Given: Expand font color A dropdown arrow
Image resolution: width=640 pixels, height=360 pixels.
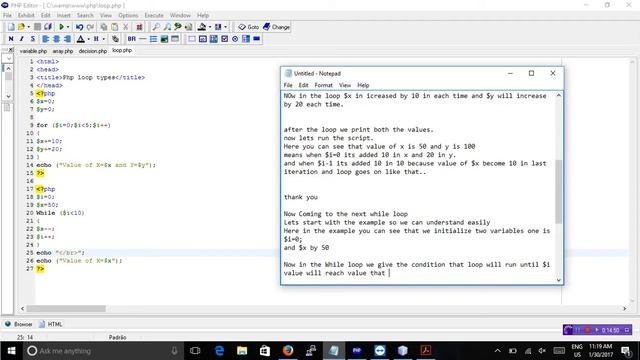Looking at the screenshot, I should (88, 39).
